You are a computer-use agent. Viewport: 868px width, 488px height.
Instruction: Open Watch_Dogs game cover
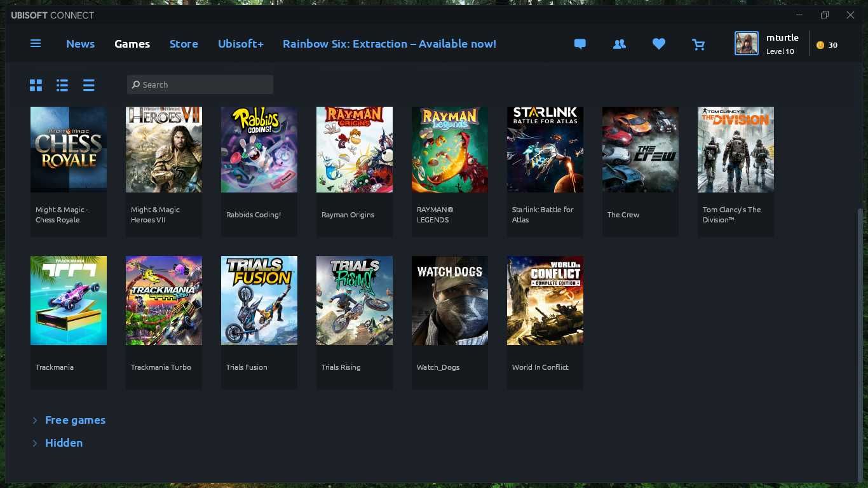click(450, 301)
